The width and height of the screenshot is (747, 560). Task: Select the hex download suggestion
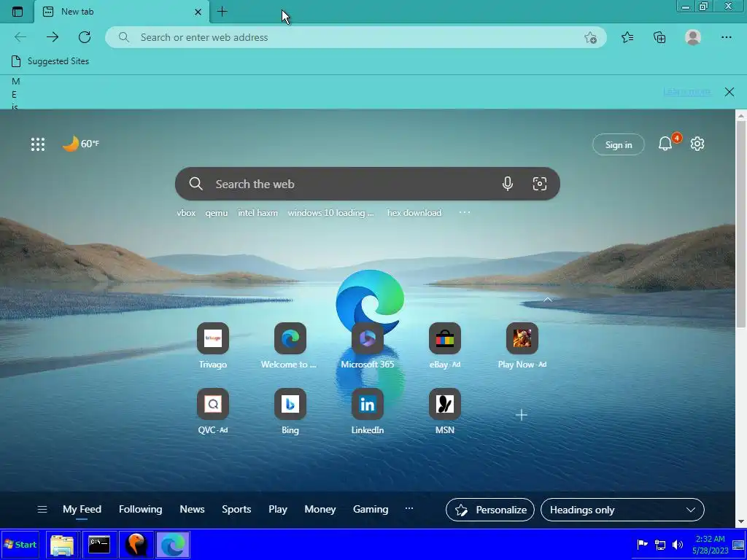(x=414, y=213)
